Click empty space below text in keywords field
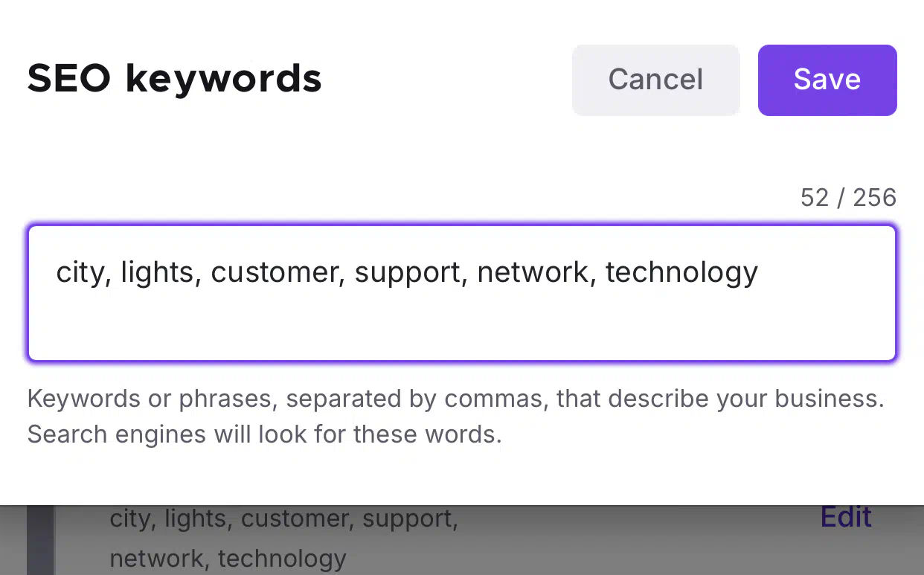Screen dimensions: 924x575 (x=461, y=327)
